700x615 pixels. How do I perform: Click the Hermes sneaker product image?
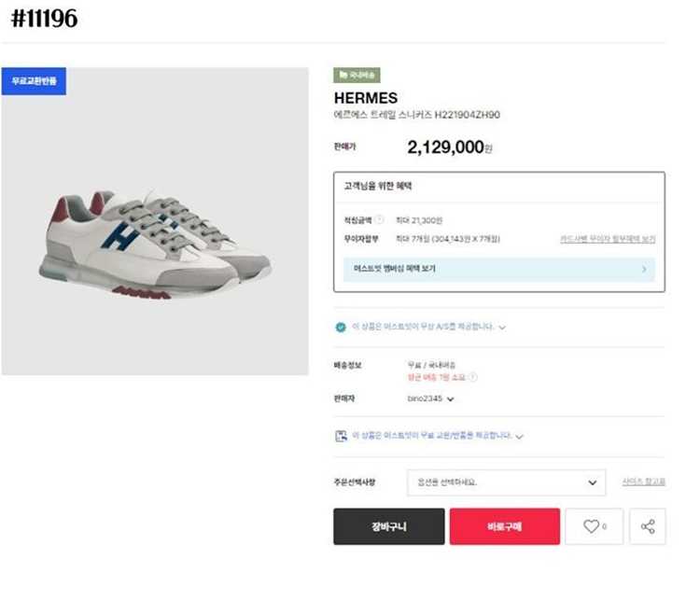click(x=155, y=245)
